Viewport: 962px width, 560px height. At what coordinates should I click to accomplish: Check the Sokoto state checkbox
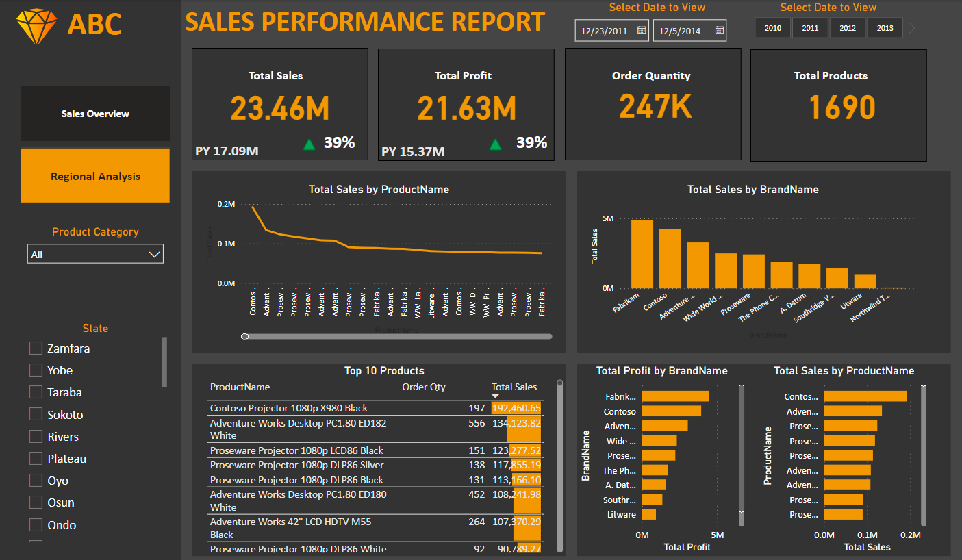(36, 414)
